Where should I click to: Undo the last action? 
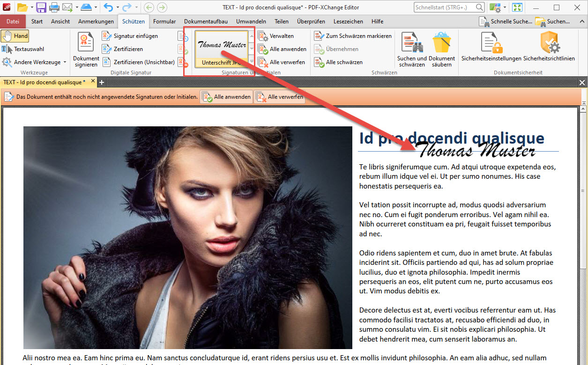tap(108, 7)
